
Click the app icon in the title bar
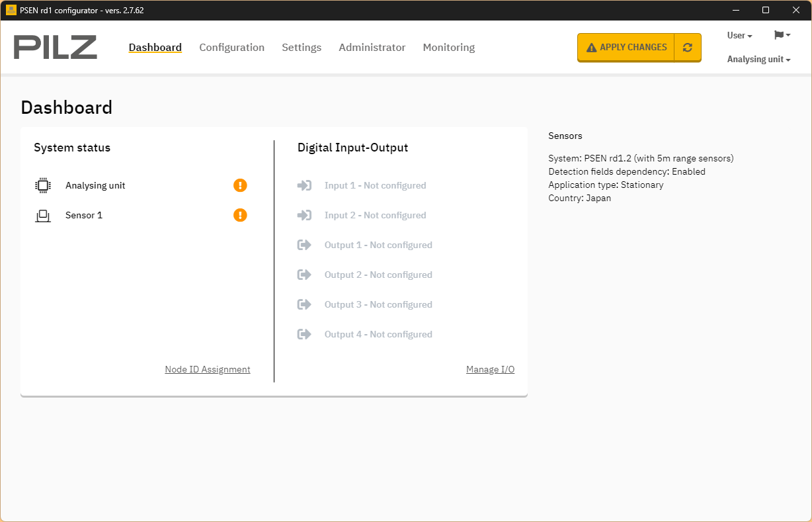11,10
